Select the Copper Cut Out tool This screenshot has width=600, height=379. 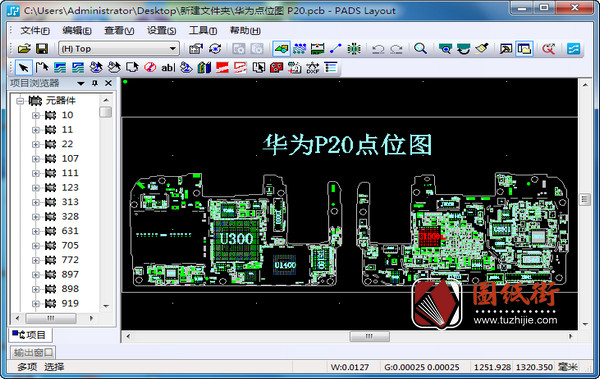(x=78, y=68)
